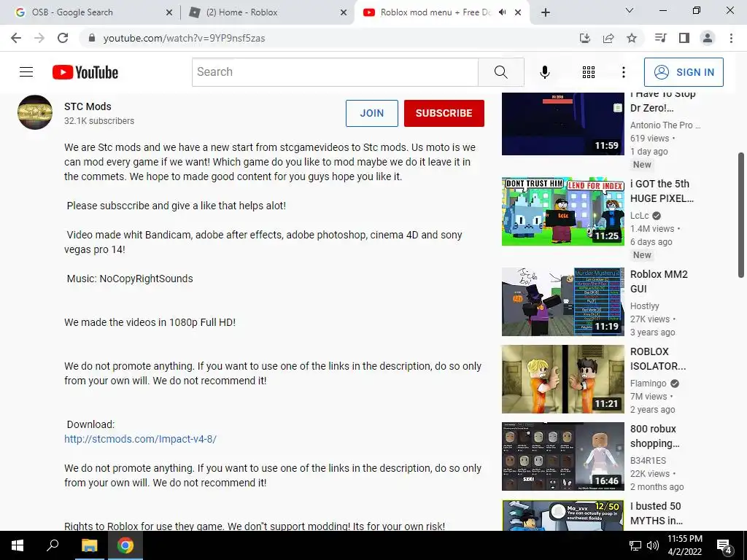This screenshot has width=747, height=560.
Task: Bookmark this tab with star icon
Action: [632, 38]
